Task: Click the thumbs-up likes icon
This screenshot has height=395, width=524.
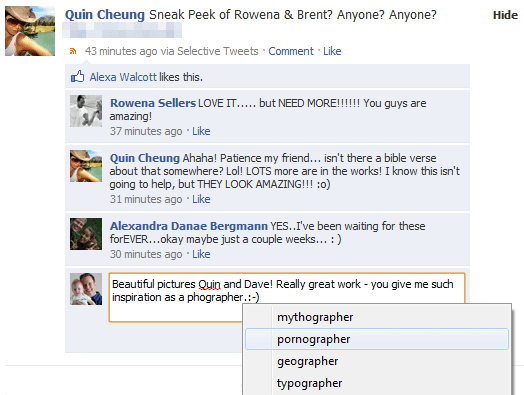Action: tap(77, 77)
